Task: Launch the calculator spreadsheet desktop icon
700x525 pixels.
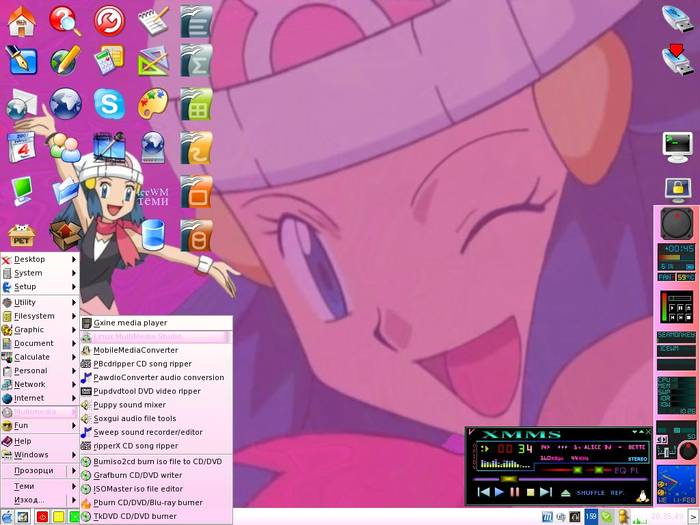Action: pyautogui.click(x=109, y=60)
